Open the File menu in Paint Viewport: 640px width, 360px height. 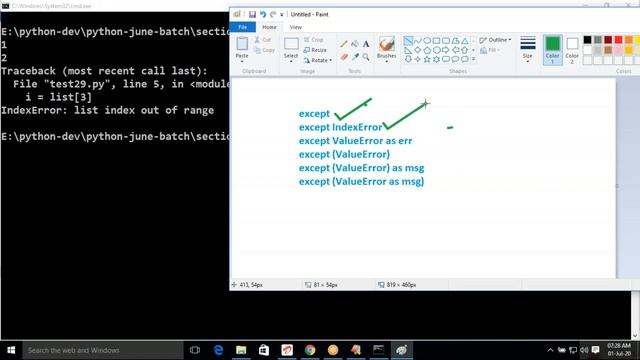click(242, 27)
